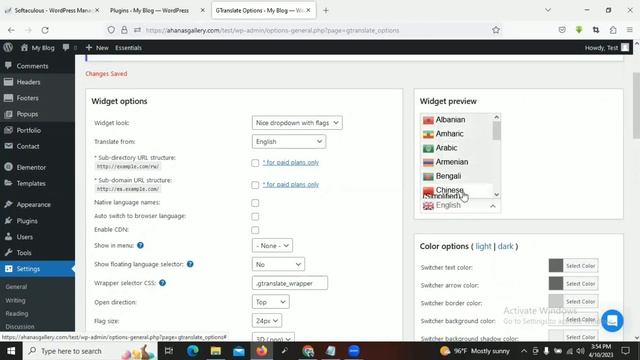The height and width of the screenshot is (360, 640).
Task: Open Mail app from taskbar
Action: 239,351
